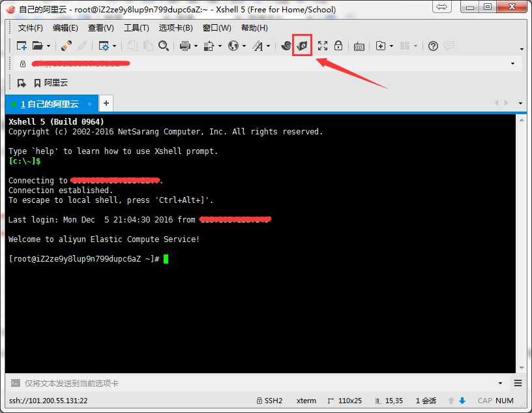Click the ssh://101.200.55.131:22 status text

[x=48, y=401]
